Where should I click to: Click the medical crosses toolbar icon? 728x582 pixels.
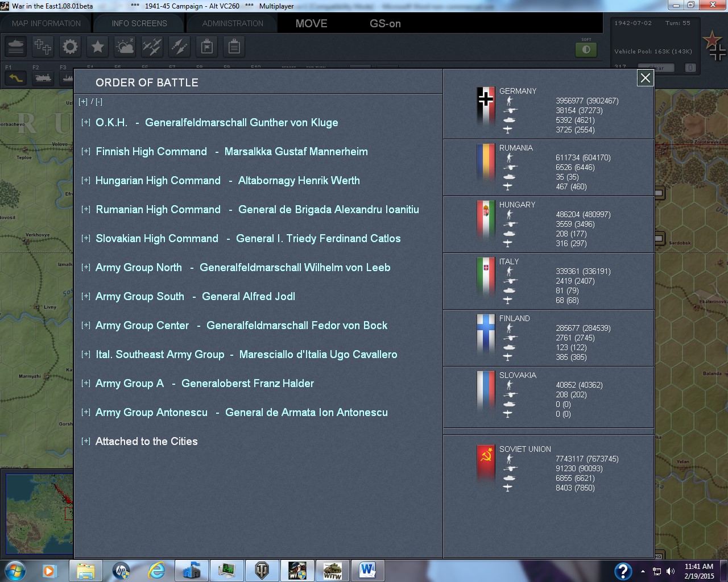click(43, 47)
